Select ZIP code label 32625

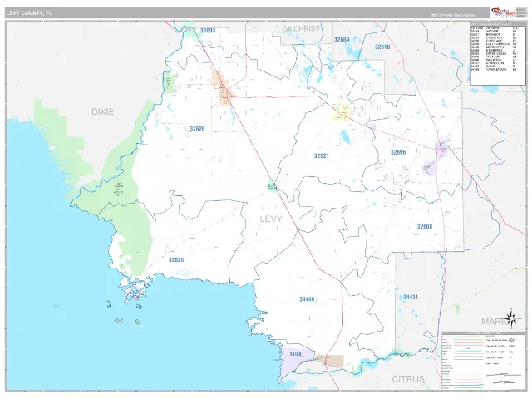175,260
